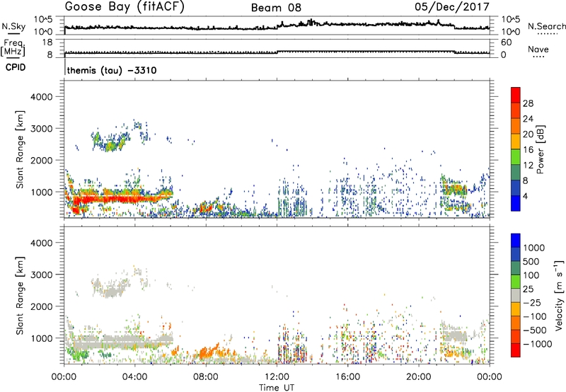Click the "-1000" label on Velocity color bar
The height and width of the screenshot is (392, 566).
[538, 344]
